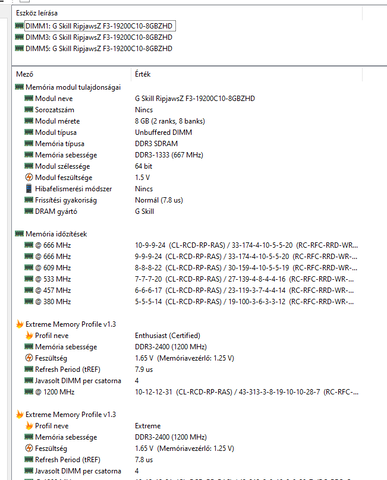Click chip icon of @ 609 MHz row
Screen dimensions: 387x480
pos(29,268)
